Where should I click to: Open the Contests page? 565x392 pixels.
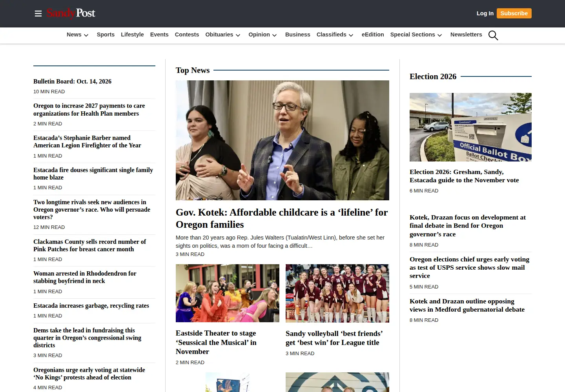187,34
